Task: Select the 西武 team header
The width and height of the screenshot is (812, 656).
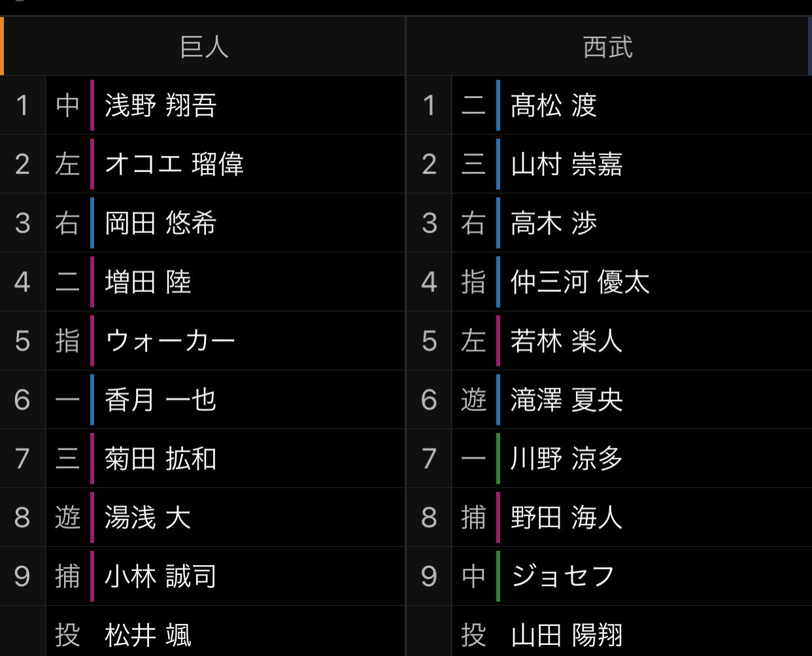Action: [x=608, y=47]
